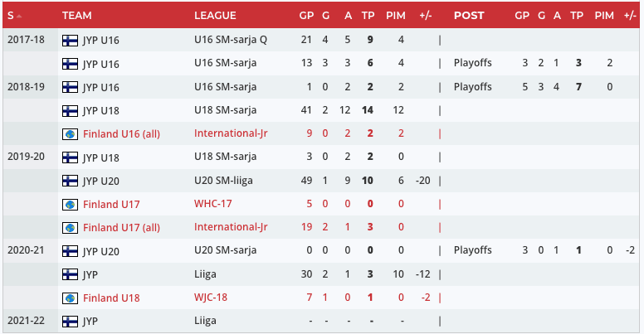Click the Finland flag beside JYP Liiga 2020-21
The image size is (644, 334).
70,273
